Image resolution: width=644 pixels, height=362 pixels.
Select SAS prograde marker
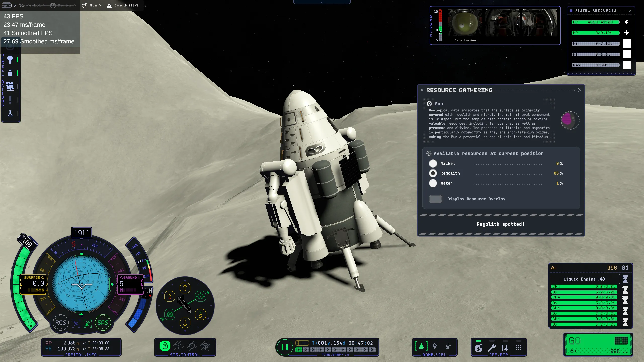click(200, 296)
